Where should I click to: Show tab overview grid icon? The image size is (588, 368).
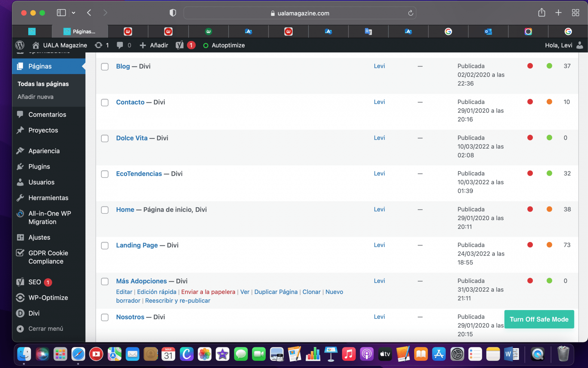pos(575,13)
